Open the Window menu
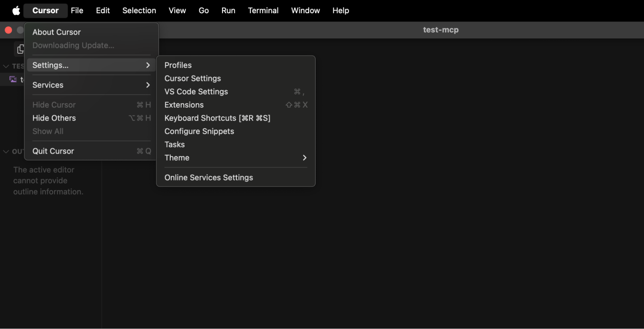Image resolution: width=644 pixels, height=329 pixels. coord(305,11)
